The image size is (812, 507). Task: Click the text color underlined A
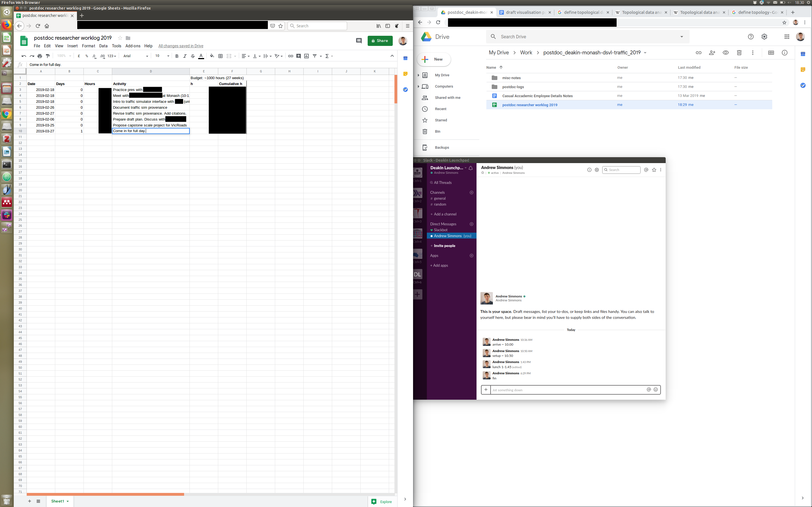point(201,56)
